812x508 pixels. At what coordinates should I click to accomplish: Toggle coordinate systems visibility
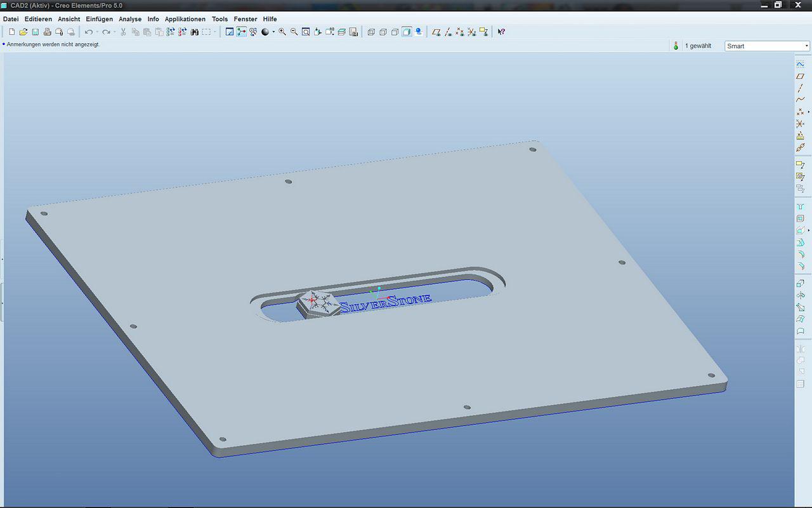pyautogui.click(x=471, y=32)
